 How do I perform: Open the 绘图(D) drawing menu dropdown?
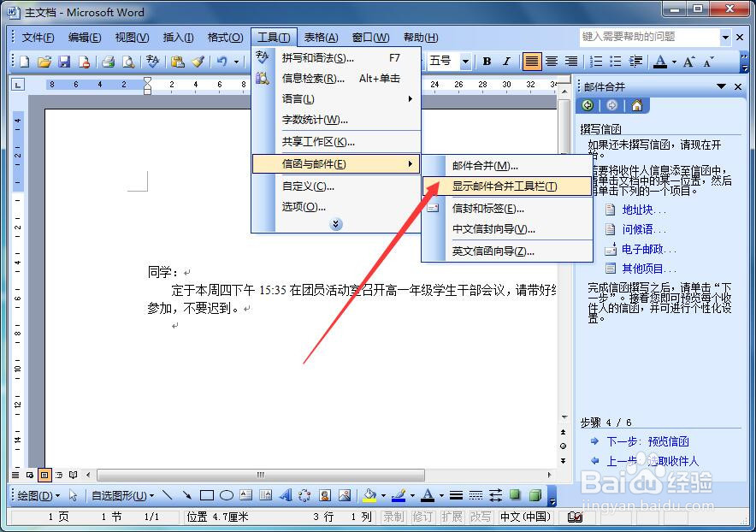[38, 495]
